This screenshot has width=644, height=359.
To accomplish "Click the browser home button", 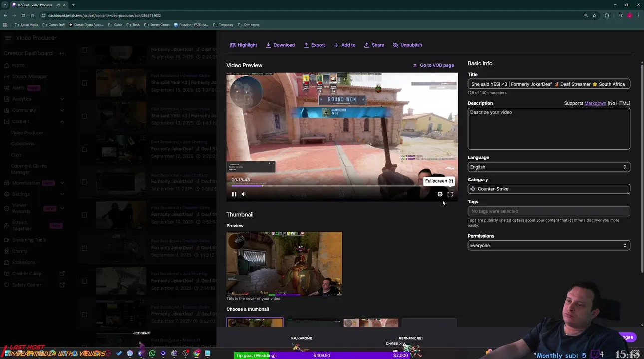I will pyautogui.click(x=32, y=15).
